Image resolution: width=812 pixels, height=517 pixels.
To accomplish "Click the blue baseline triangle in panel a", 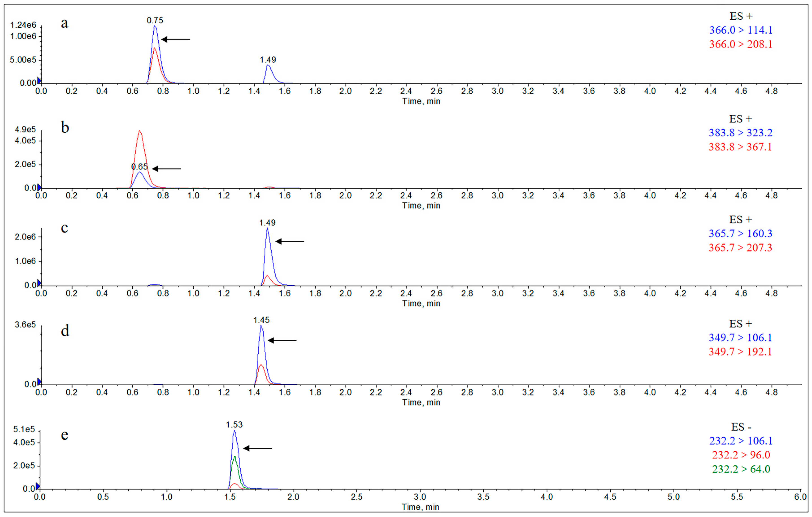I will (x=39, y=80).
